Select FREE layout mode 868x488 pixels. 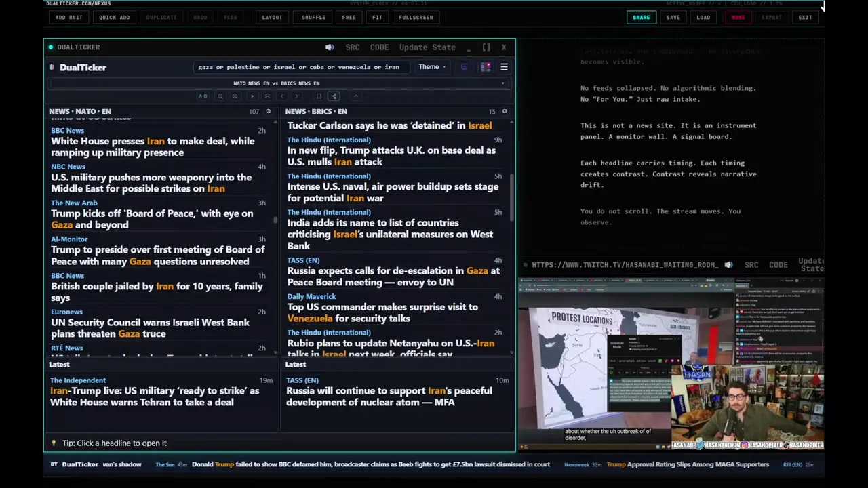[349, 17]
